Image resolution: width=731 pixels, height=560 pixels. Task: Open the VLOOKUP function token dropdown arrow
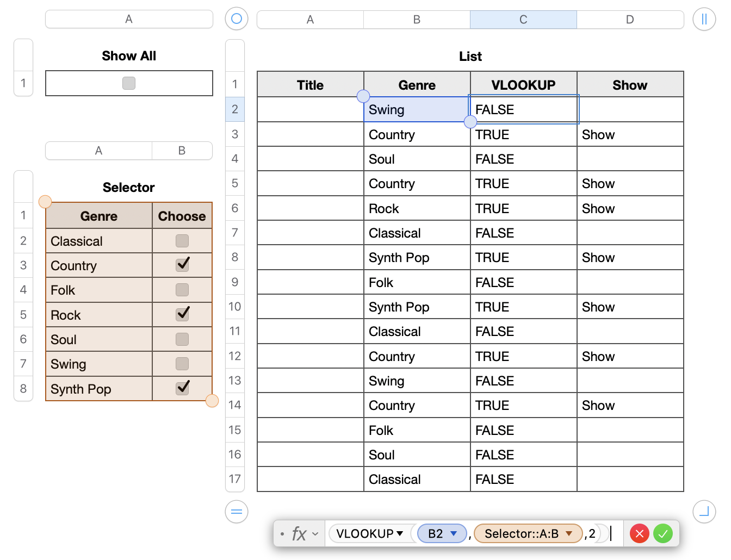coord(400,533)
